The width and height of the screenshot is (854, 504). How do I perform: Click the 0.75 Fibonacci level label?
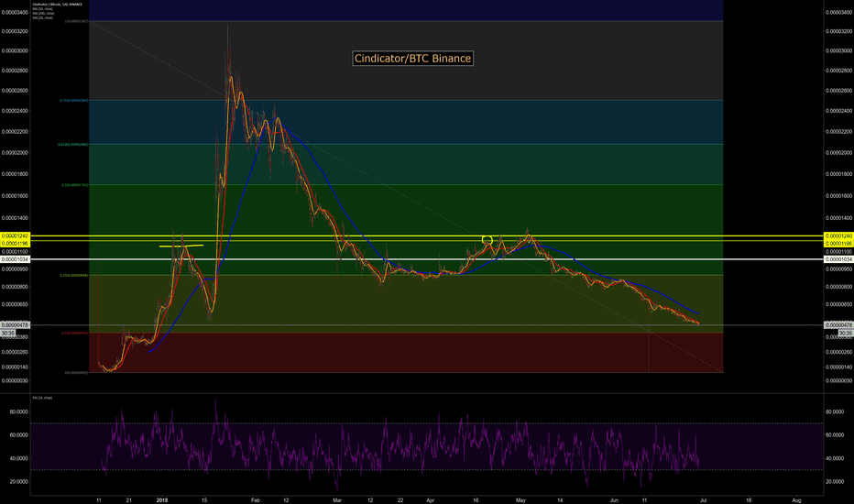coord(74,100)
